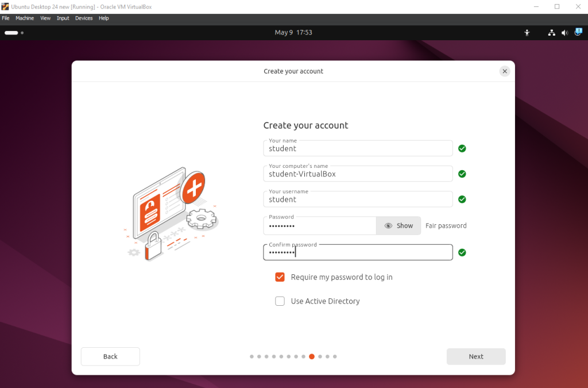The image size is (588, 388).
Task: Maximize the VirtualBox window
Action: (557, 6)
